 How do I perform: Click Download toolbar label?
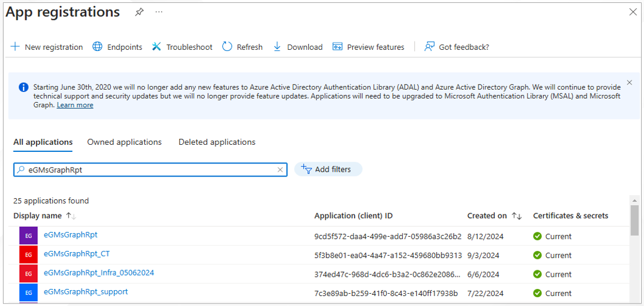coord(305,47)
